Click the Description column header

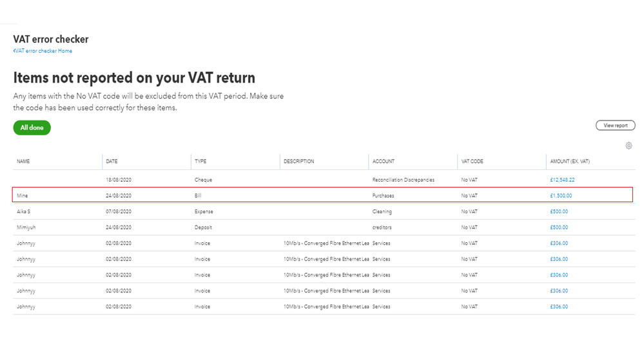click(298, 161)
